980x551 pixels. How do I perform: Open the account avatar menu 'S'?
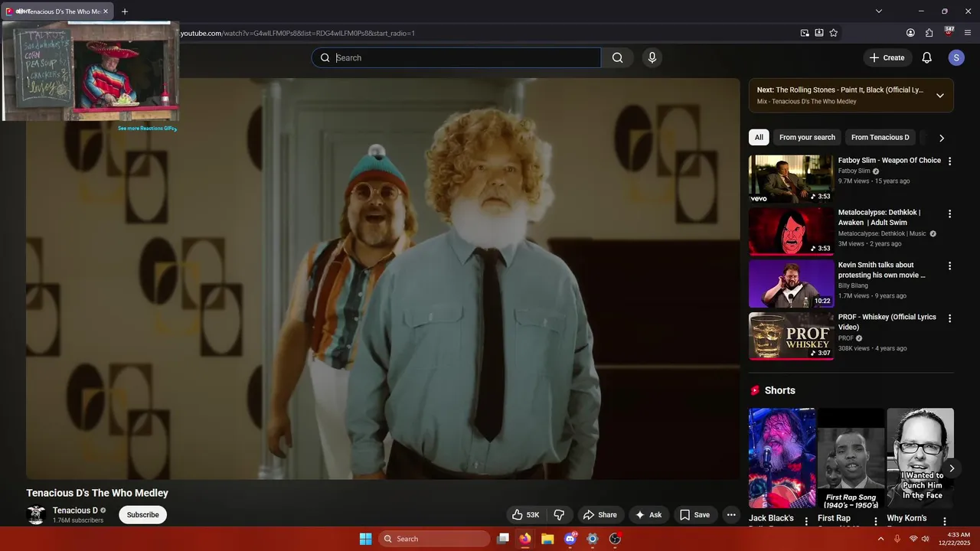click(955, 57)
